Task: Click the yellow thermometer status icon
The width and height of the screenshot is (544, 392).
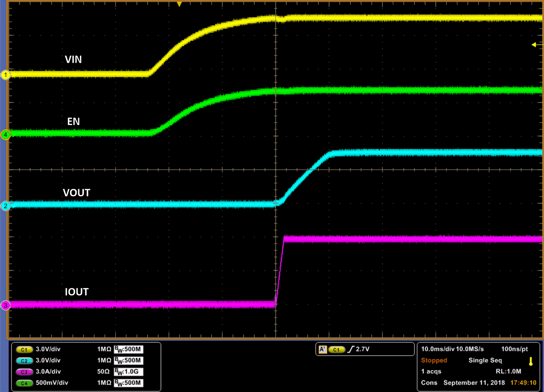Action: (530, 361)
